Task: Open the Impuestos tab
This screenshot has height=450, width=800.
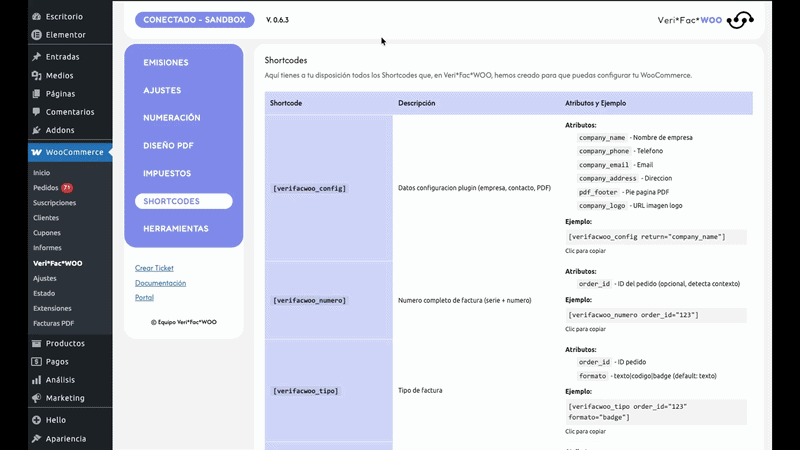Action: point(167,173)
